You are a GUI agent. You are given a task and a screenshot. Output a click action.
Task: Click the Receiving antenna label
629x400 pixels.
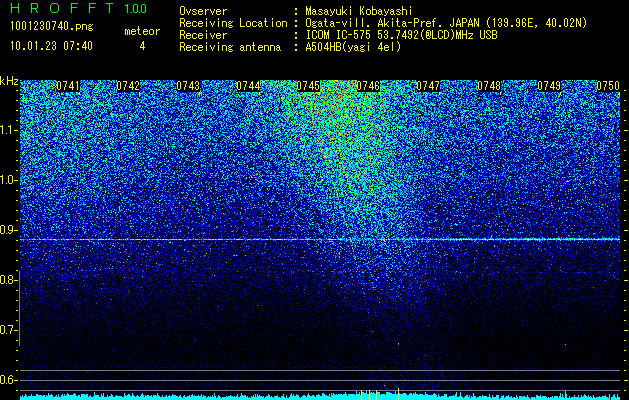230,47
